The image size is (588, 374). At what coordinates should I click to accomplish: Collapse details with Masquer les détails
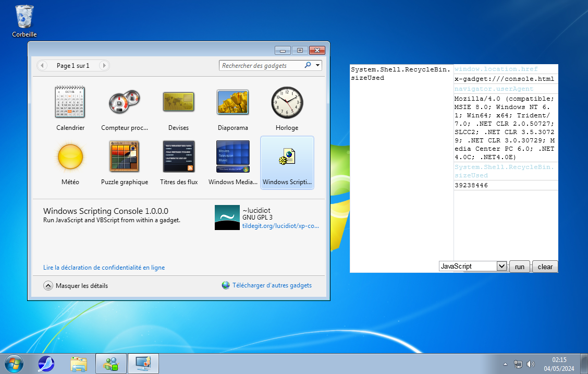tap(76, 285)
